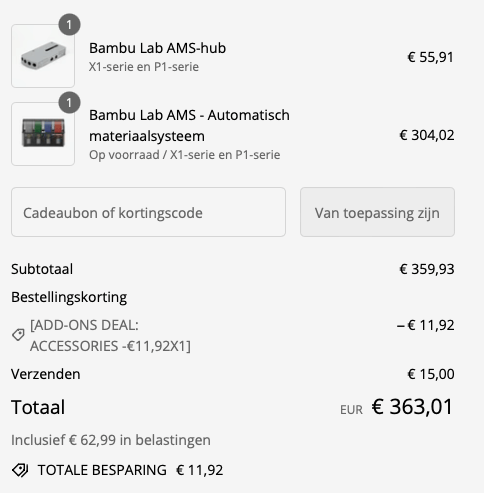Click the Verzenden cost € 15,00

click(x=431, y=374)
